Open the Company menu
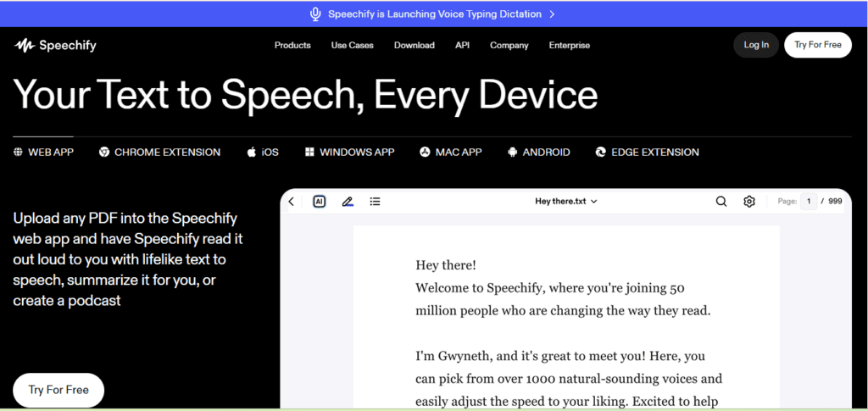The image size is (868, 411). (x=509, y=46)
